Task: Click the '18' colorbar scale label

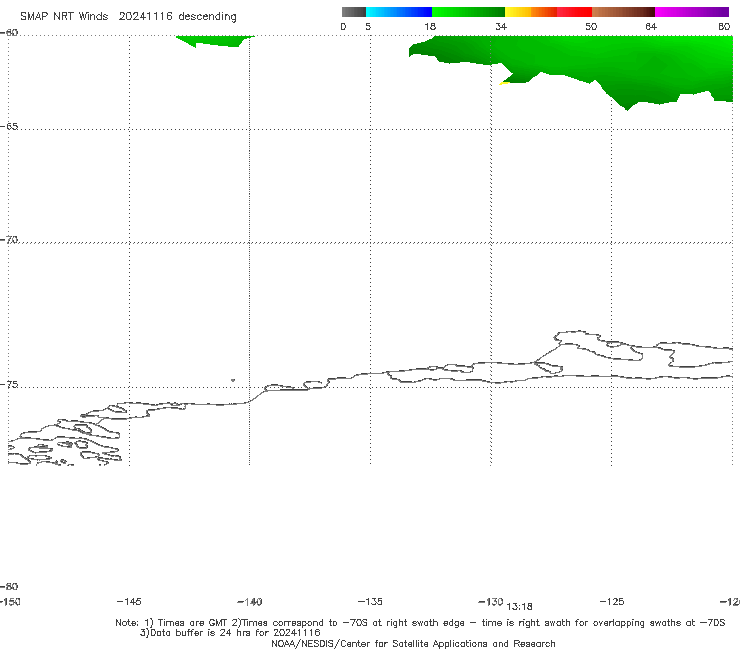Action: [430, 26]
